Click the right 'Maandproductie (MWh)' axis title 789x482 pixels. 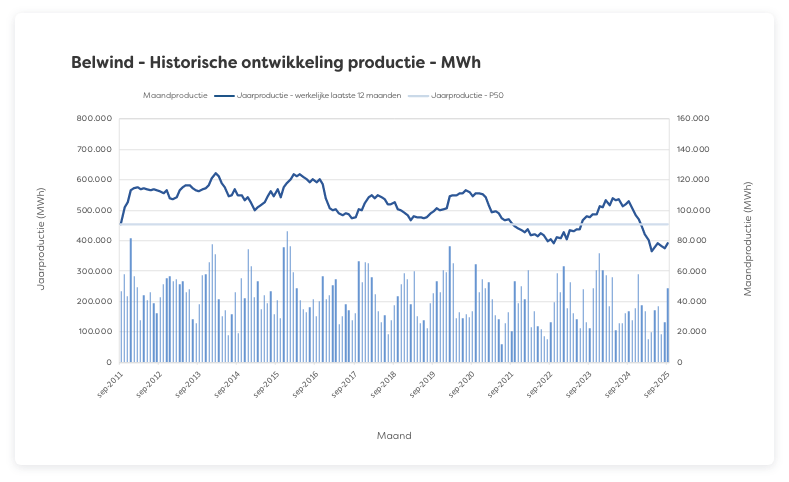pyautogui.click(x=748, y=240)
